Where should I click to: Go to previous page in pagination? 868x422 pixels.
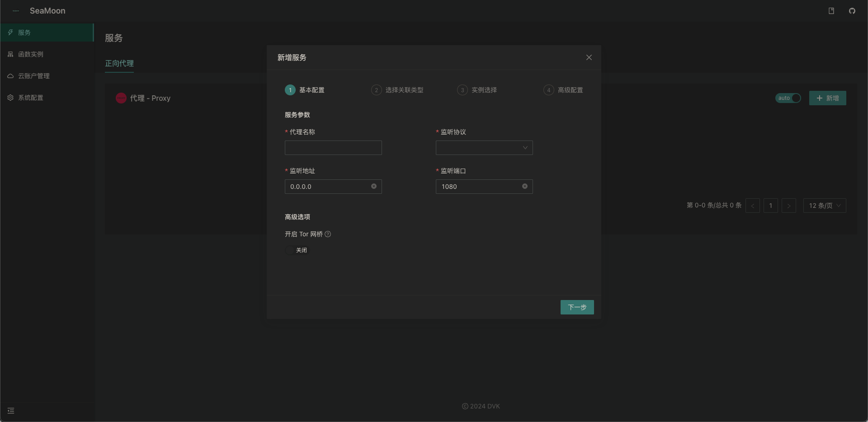click(753, 206)
